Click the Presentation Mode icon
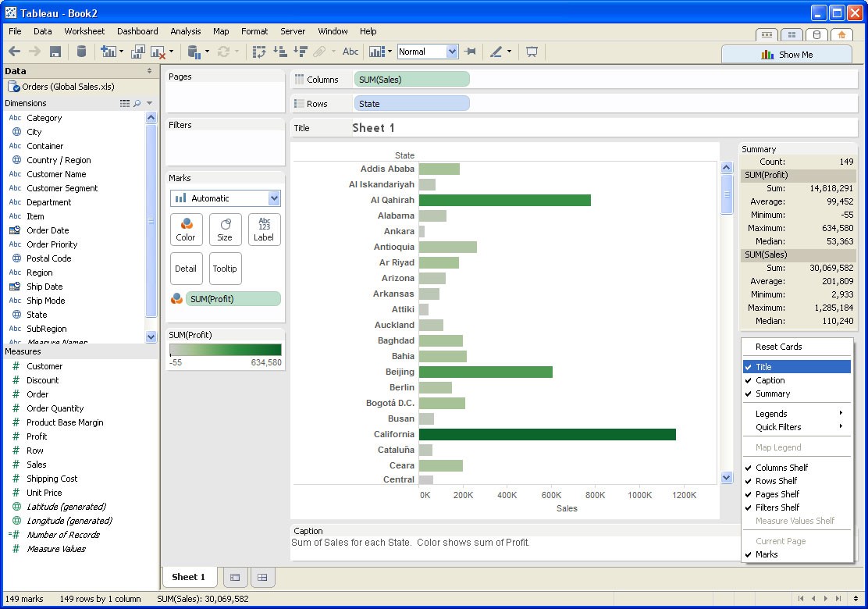Screen dimensions: 868x609 pyautogui.click(x=532, y=52)
